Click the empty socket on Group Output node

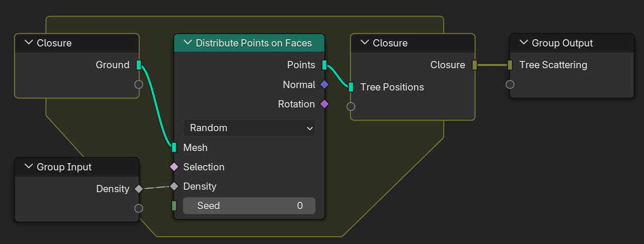point(510,85)
